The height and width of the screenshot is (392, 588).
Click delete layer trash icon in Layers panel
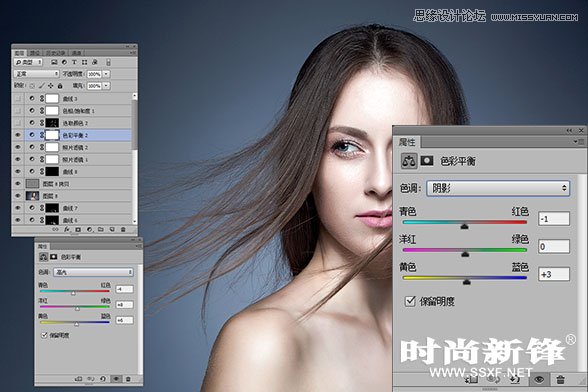(123, 229)
